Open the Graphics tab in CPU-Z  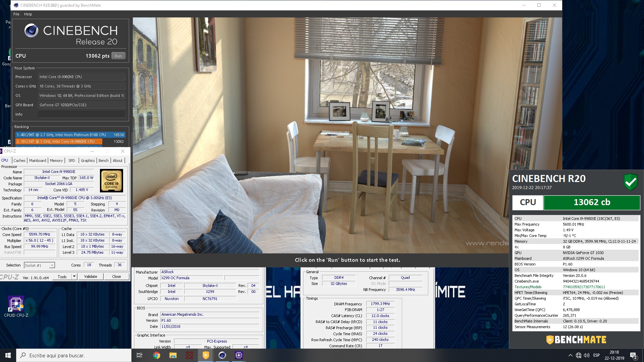(x=88, y=161)
